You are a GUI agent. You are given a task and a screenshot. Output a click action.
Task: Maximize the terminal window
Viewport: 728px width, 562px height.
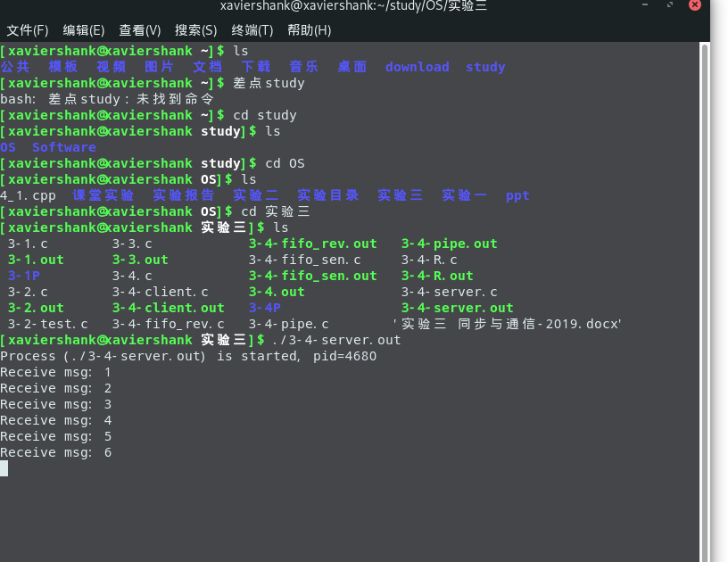pyautogui.click(x=669, y=4)
